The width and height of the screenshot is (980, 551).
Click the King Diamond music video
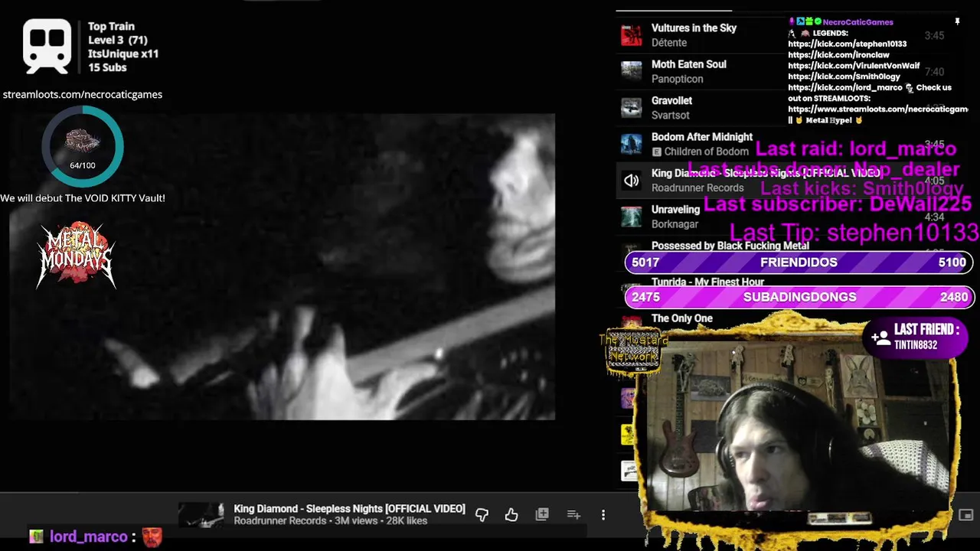(x=283, y=266)
